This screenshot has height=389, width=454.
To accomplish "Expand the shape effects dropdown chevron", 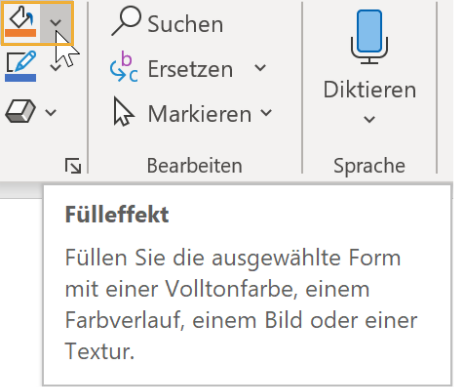I will [x=51, y=112].
